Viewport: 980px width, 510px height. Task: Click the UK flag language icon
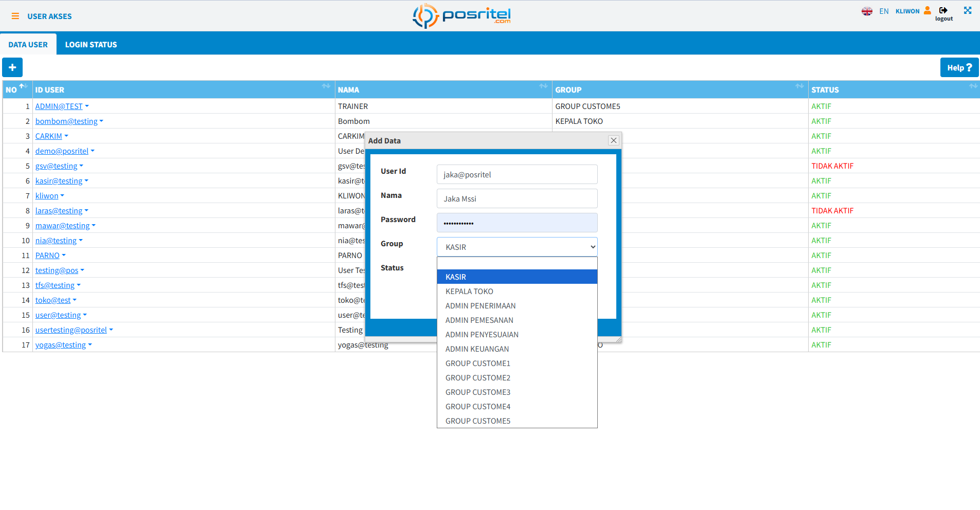point(867,11)
